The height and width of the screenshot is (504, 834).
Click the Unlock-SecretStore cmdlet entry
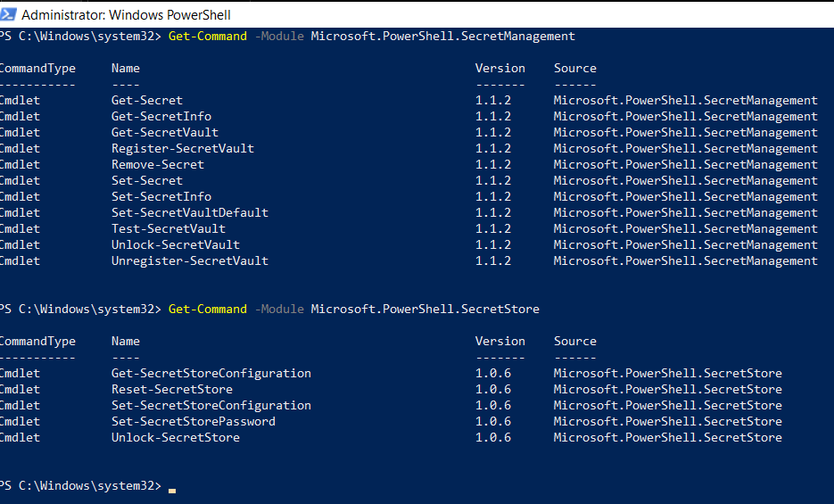(176, 438)
